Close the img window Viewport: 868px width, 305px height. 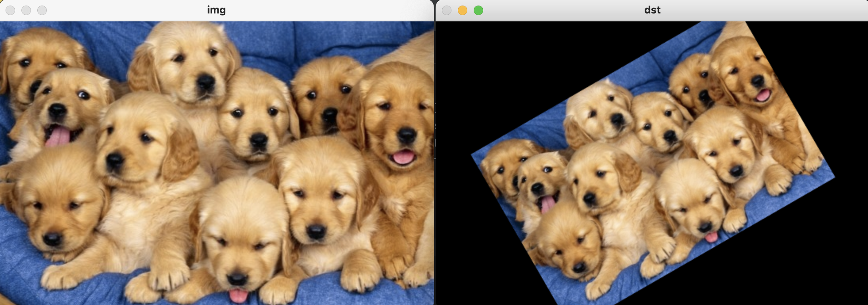click(11, 10)
